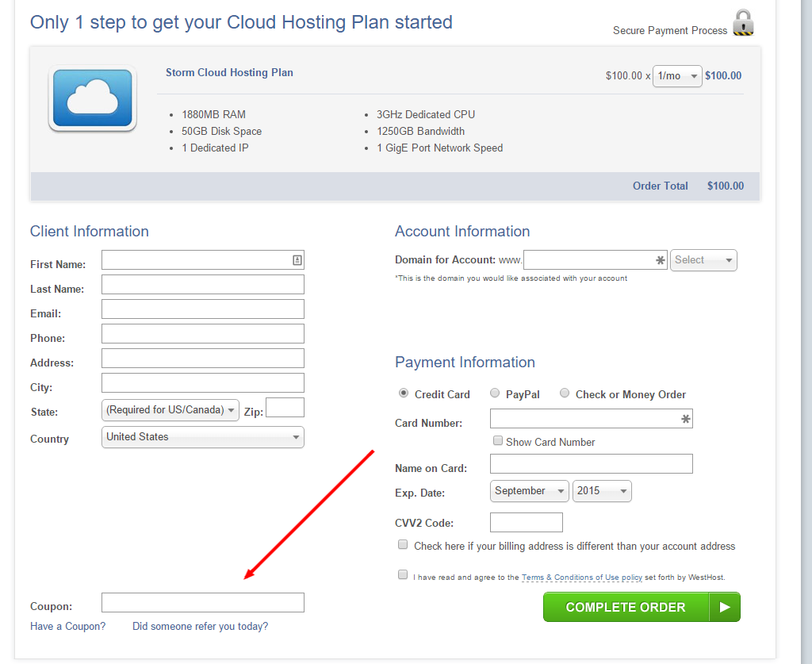This screenshot has height=664, width=812.
Task: Choose Check or Money Order payment
Action: coord(565,393)
